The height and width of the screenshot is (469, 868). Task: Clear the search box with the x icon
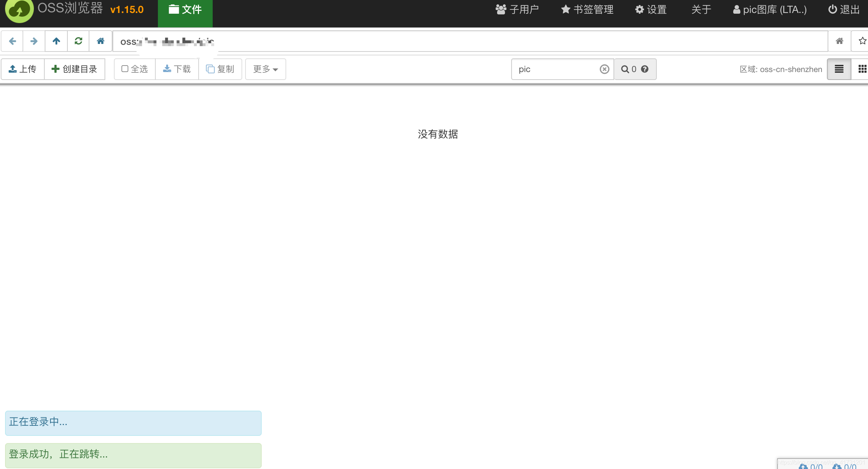tap(604, 69)
